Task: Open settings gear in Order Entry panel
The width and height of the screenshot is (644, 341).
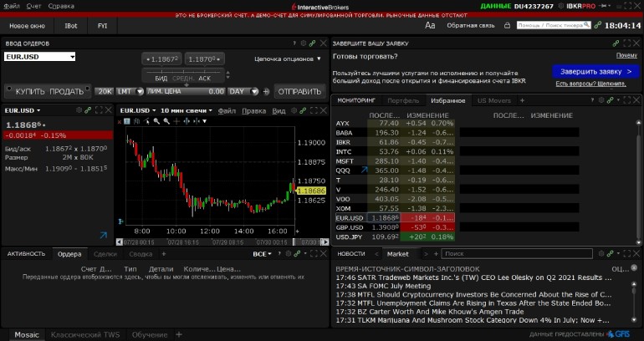Action: pos(304,43)
